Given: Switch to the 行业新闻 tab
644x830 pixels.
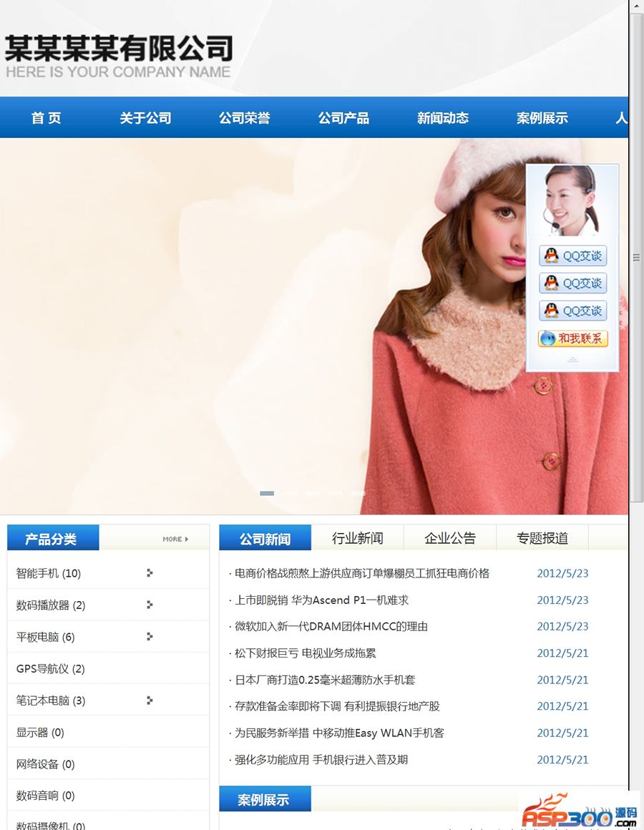Looking at the screenshot, I should point(357,538).
